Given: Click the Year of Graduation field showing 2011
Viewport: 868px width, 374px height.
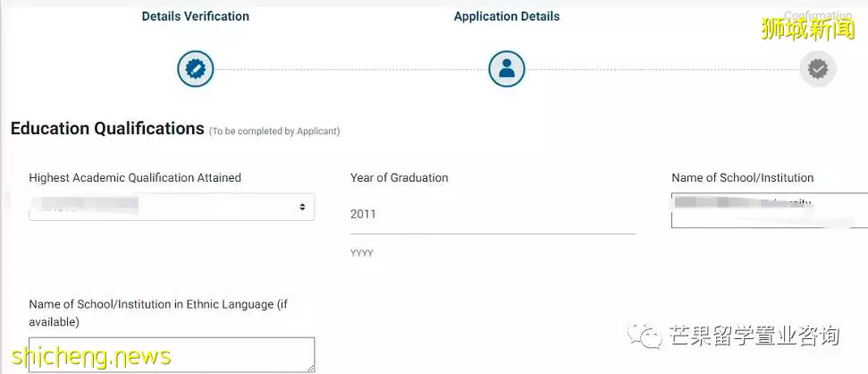Looking at the screenshot, I should 493,215.
